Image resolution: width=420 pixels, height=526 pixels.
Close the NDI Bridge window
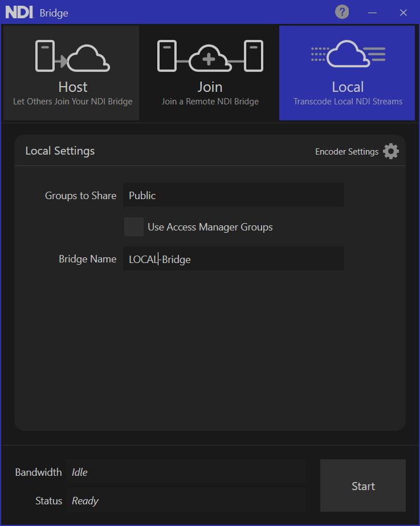click(403, 13)
